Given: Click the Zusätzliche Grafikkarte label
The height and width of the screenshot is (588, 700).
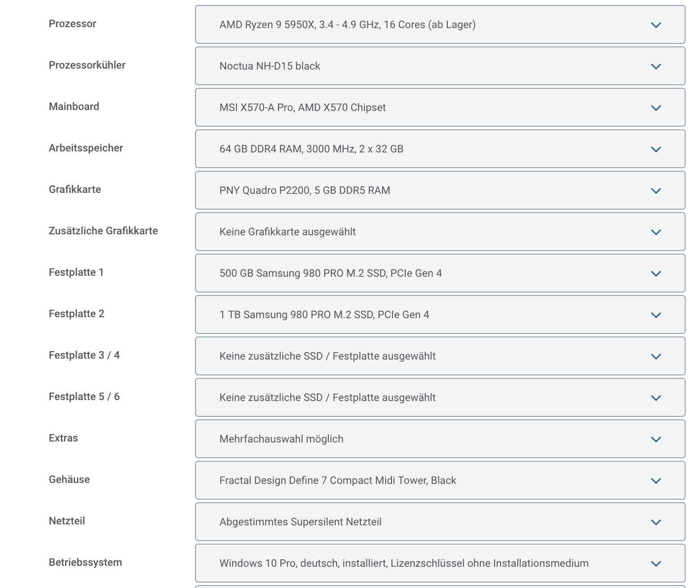Looking at the screenshot, I should click(103, 231).
